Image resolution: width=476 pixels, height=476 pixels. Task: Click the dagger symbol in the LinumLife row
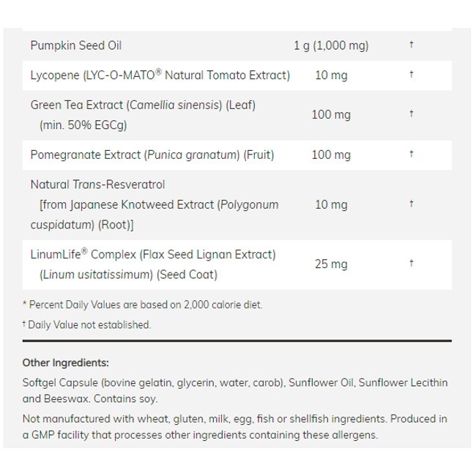tap(412, 263)
